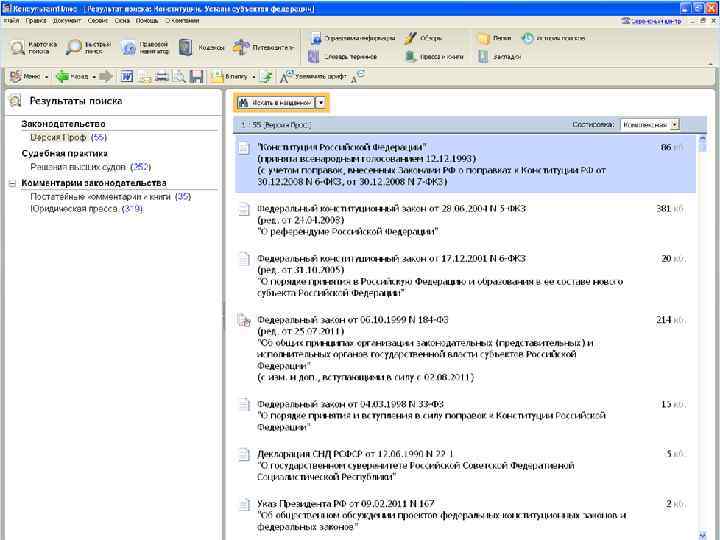
Task: Collapse the Комментарии законодательства tree node
Action: tap(12, 183)
